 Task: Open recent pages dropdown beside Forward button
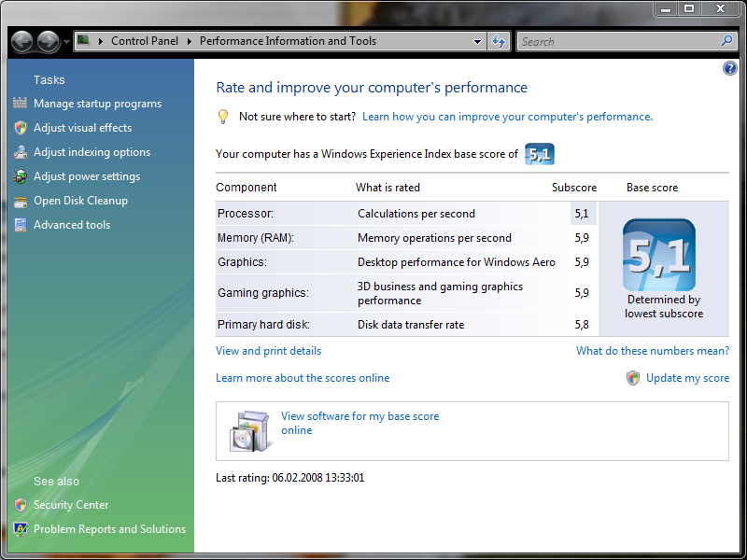click(x=66, y=42)
